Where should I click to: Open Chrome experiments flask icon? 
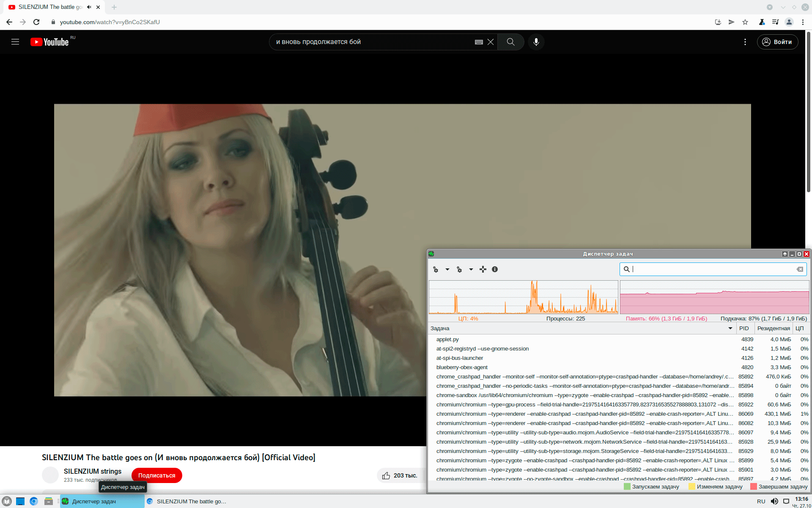coord(762,22)
